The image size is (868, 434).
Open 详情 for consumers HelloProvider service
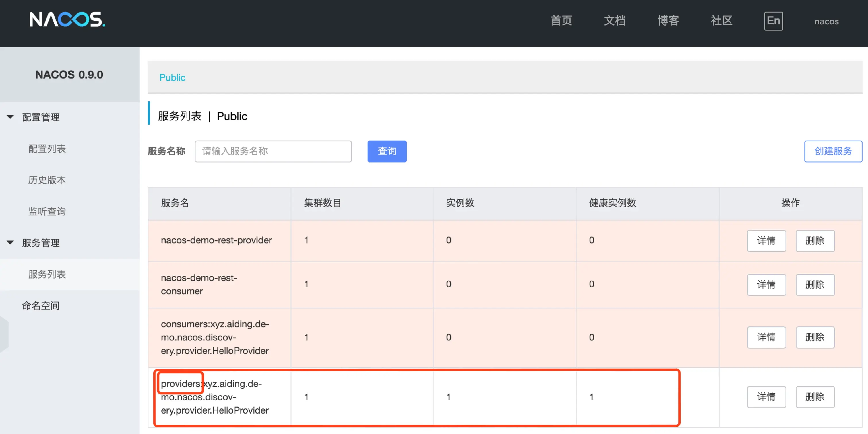point(766,337)
